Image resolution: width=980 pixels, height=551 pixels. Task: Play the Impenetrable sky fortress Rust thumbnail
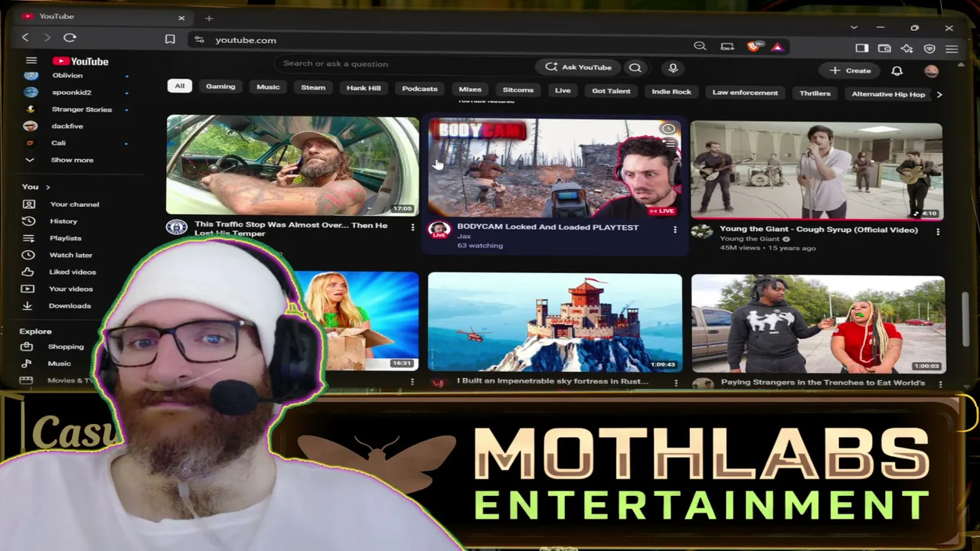coord(555,322)
